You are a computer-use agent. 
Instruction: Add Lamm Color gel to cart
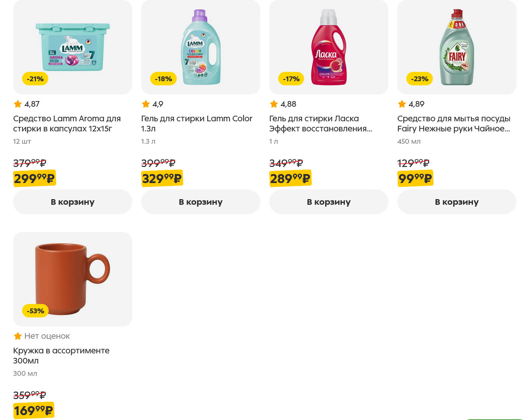click(x=201, y=202)
